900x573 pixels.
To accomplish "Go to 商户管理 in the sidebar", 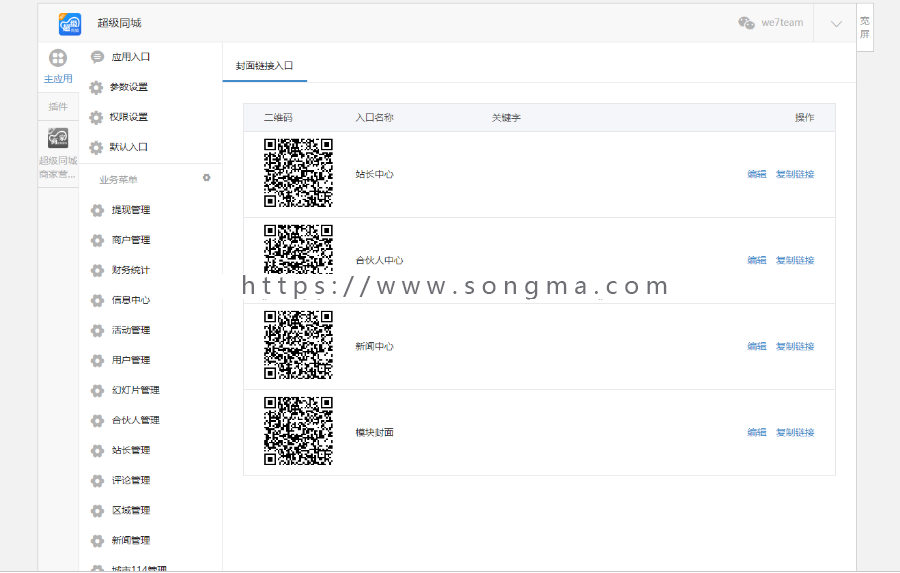I will [x=131, y=240].
